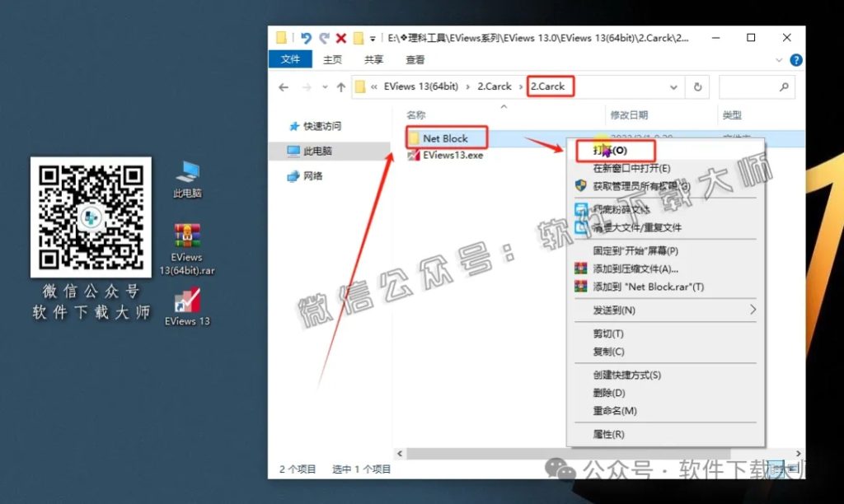Screen dimensions: 844x504
Task: Click the Undo arrow in the toolbar
Action: click(304, 37)
